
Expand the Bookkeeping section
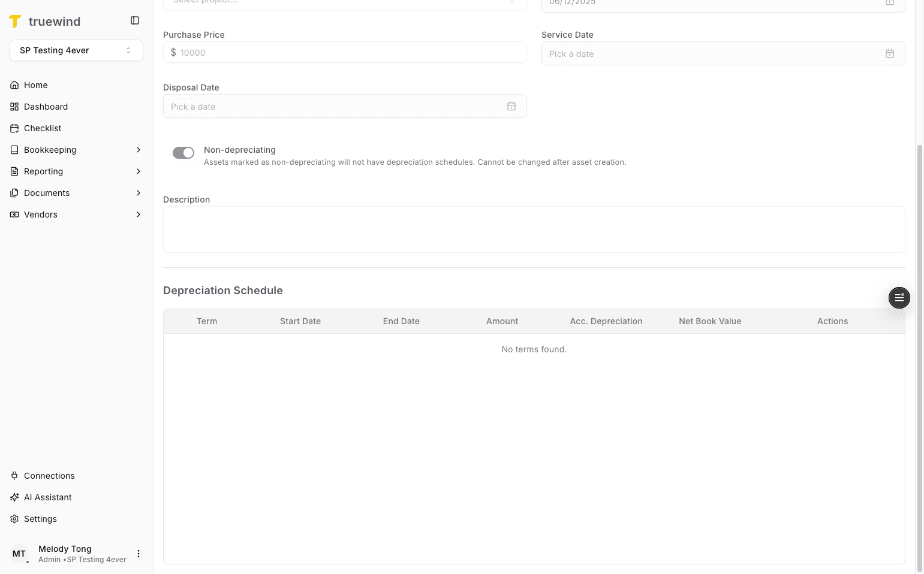click(76, 149)
